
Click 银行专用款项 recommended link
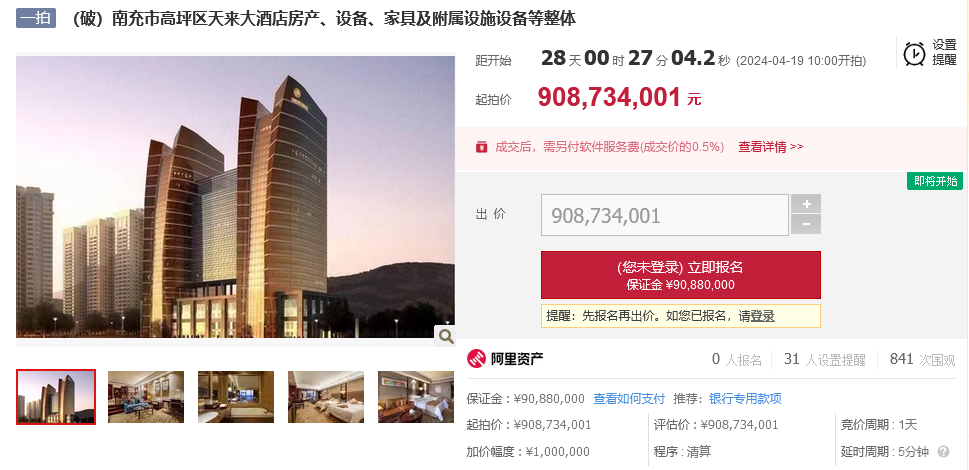(745, 398)
